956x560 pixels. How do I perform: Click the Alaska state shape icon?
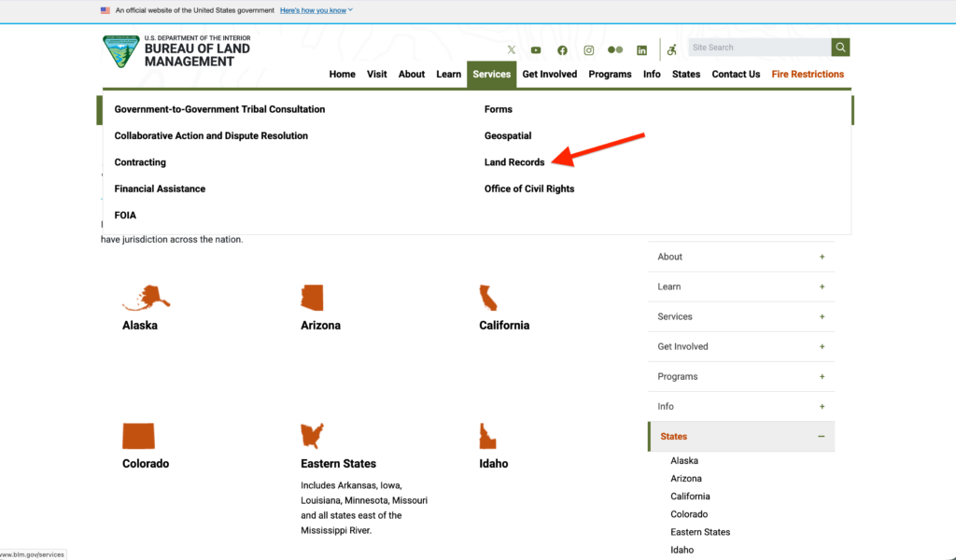146,298
